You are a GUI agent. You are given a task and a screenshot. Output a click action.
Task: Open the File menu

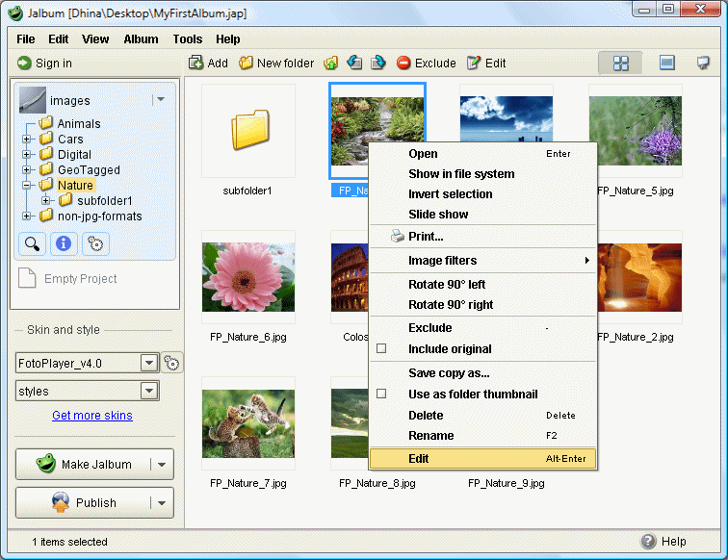coord(26,39)
